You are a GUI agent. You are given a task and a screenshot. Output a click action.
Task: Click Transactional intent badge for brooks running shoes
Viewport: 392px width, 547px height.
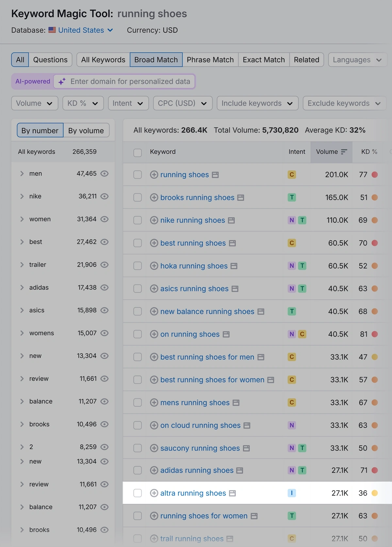292,197
